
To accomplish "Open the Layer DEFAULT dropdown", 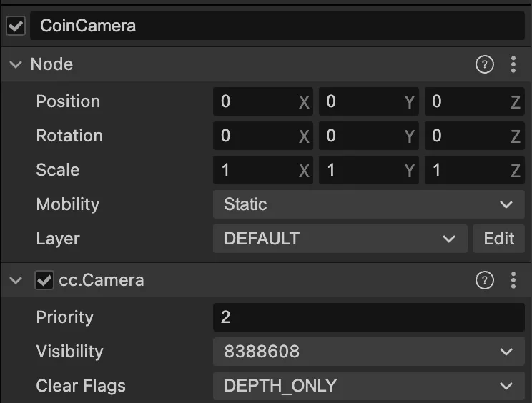I will tap(340, 239).
